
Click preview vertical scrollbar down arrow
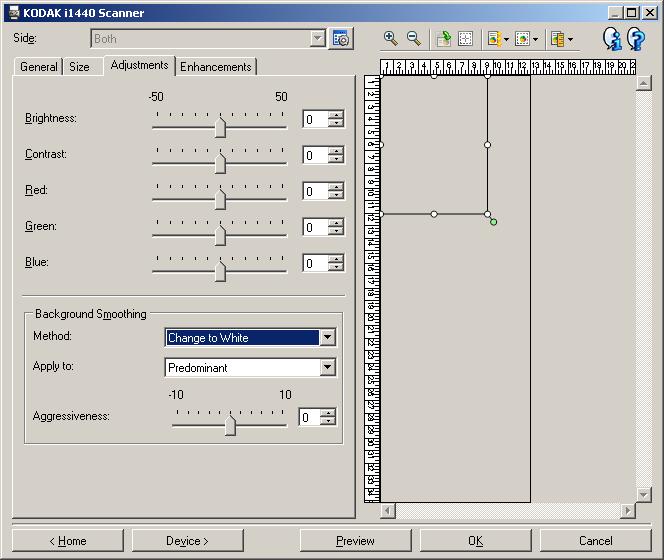[x=644, y=494]
